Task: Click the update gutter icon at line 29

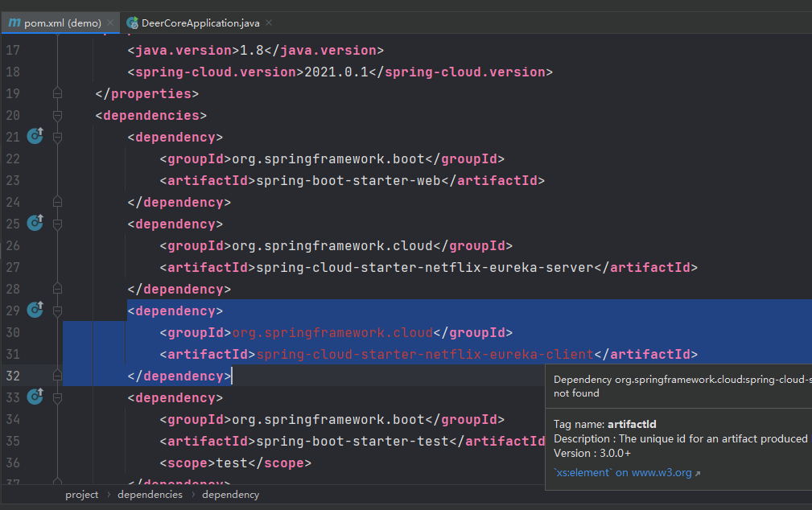Action: tap(35, 309)
